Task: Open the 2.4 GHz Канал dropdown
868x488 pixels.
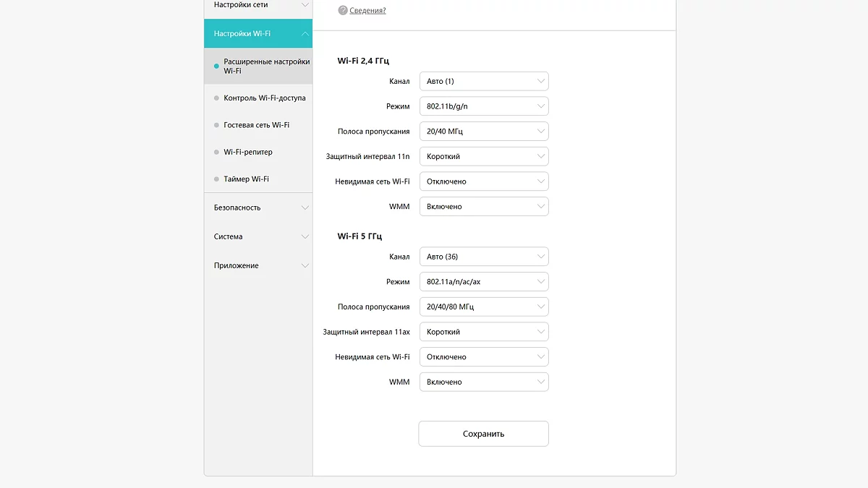Action: (x=483, y=82)
